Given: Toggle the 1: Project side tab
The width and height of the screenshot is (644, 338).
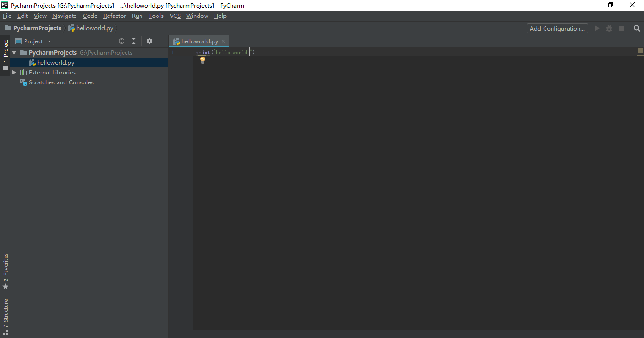Looking at the screenshot, I should (x=6, y=55).
